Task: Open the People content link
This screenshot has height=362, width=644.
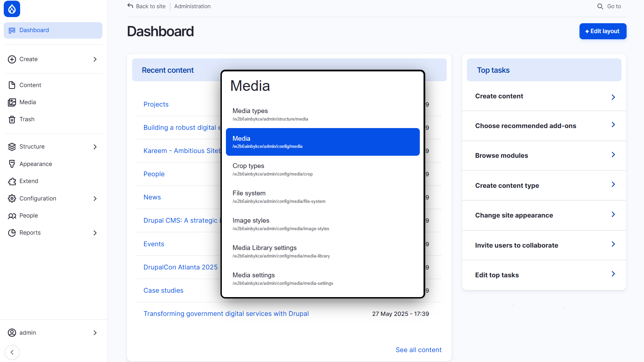Action: click(x=154, y=174)
